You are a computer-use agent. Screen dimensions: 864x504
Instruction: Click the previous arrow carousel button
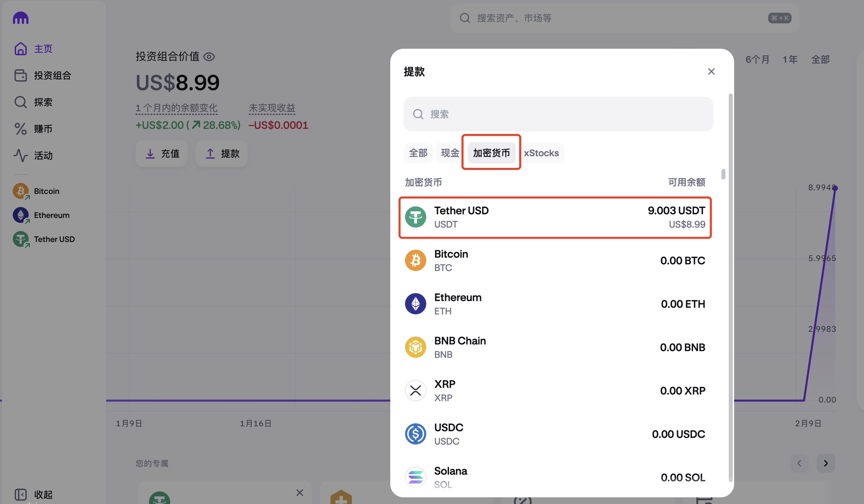click(799, 463)
